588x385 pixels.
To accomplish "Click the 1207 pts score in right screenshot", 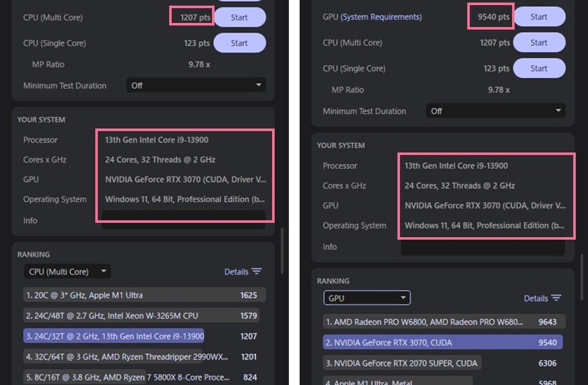I will [495, 43].
